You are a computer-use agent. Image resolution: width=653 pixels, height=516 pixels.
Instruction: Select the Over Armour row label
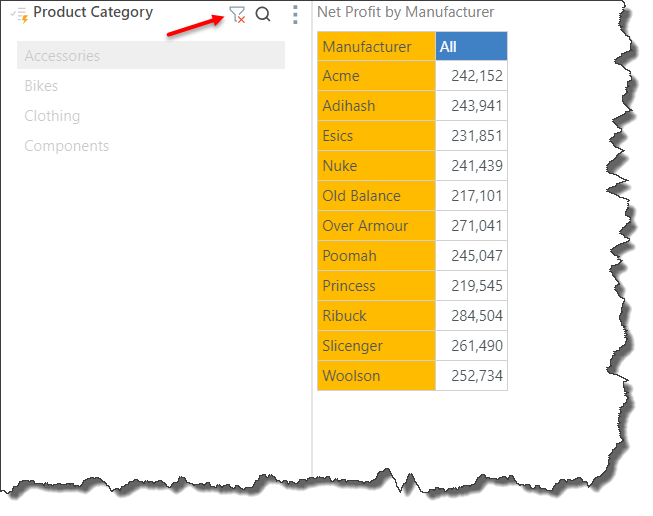pyautogui.click(x=376, y=226)
